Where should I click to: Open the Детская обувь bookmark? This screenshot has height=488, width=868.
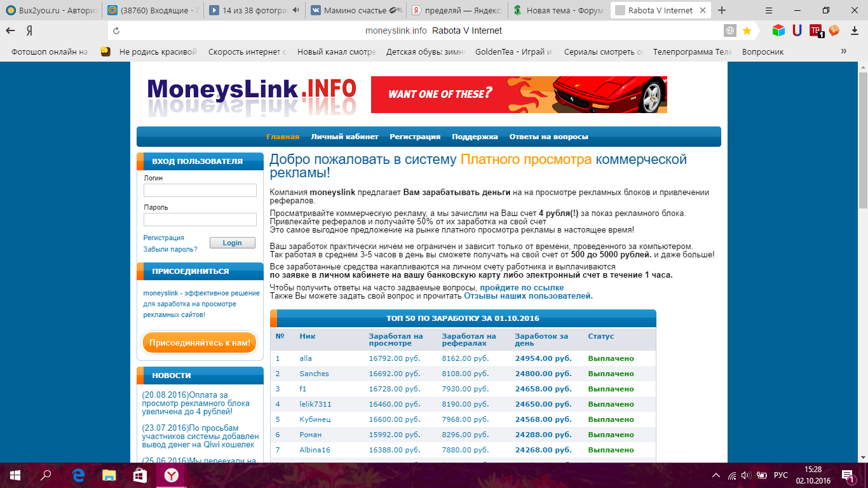click(426, 52)
